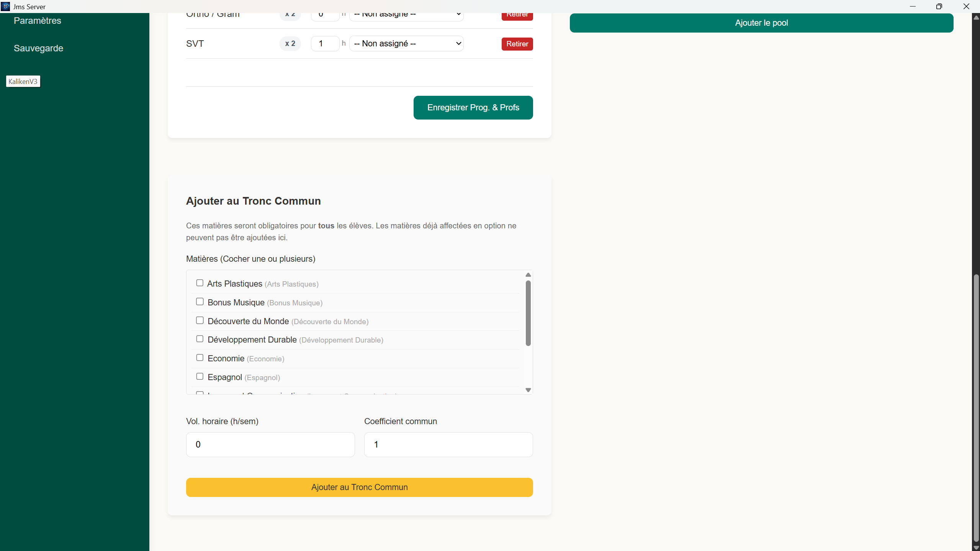Remove SVT with its Retirer button
The image size is (980, 551).
517,44
